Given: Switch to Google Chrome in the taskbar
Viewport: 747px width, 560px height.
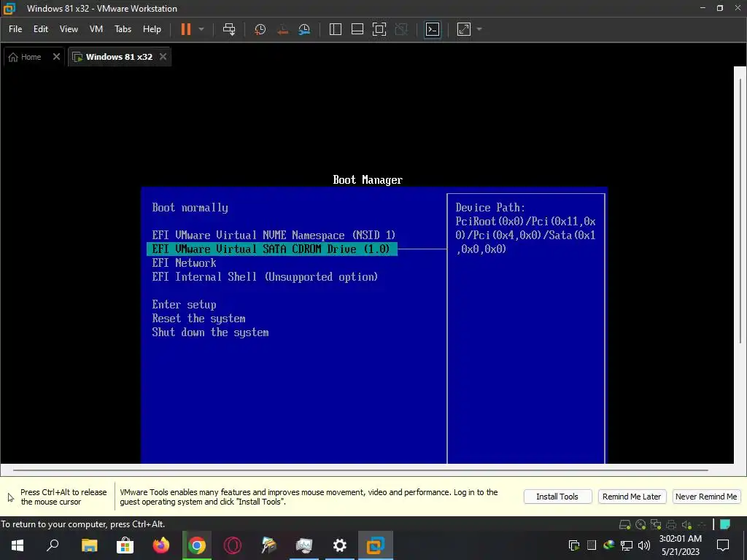Looking at the screenshot, I should [x=197, y=545].
